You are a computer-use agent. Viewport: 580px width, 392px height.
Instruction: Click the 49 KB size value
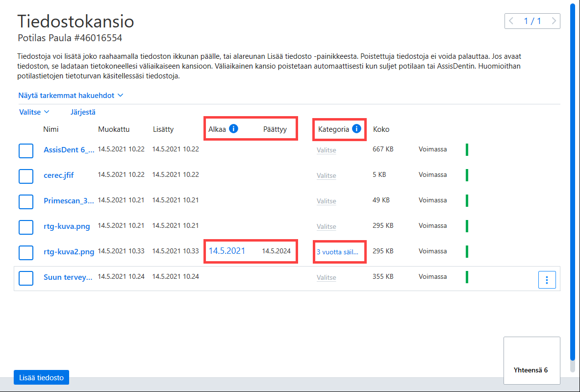pos(381,200)
